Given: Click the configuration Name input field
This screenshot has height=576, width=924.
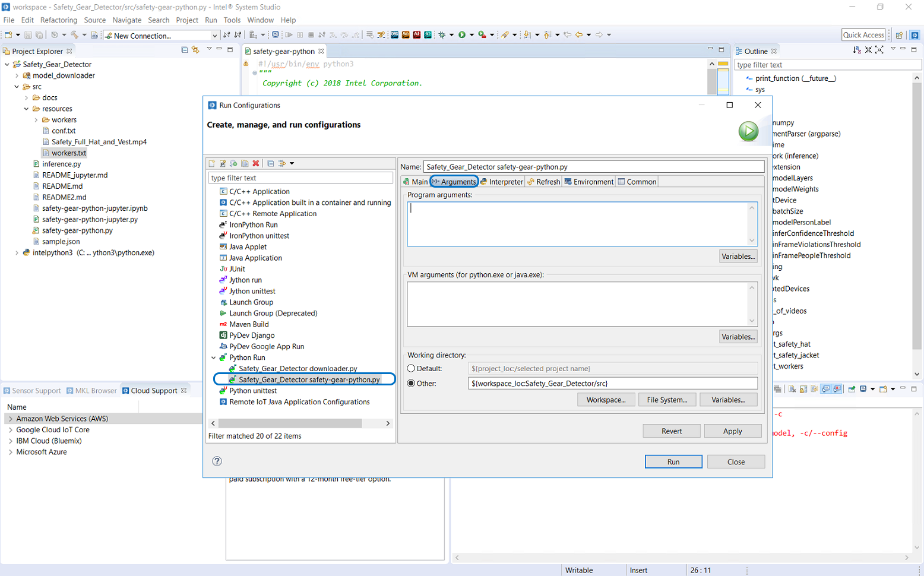Looking at the screenshot, I should pos(594,167).
